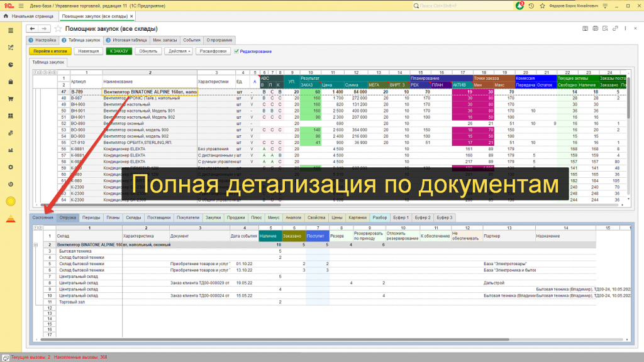The width and height of the screenshot is (644, 362).
Task: Collapse the Вентилятор BINATONE group in lower table
Action: [36, 244]
